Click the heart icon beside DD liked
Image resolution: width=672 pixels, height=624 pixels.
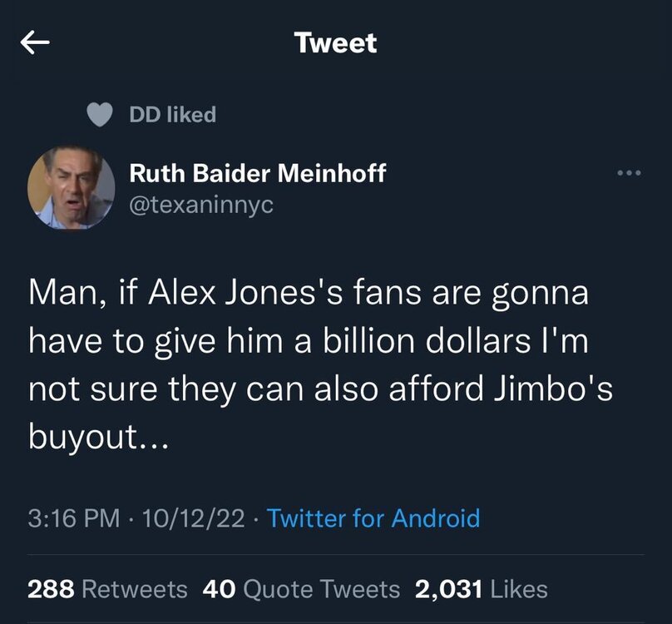[x=101, y=115]
